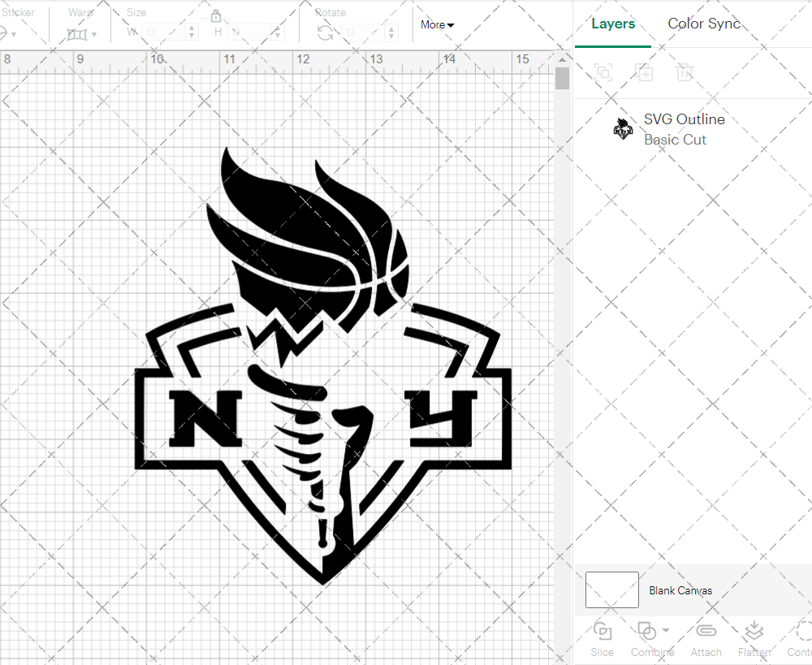Click the Layers tab

(613, 24)
